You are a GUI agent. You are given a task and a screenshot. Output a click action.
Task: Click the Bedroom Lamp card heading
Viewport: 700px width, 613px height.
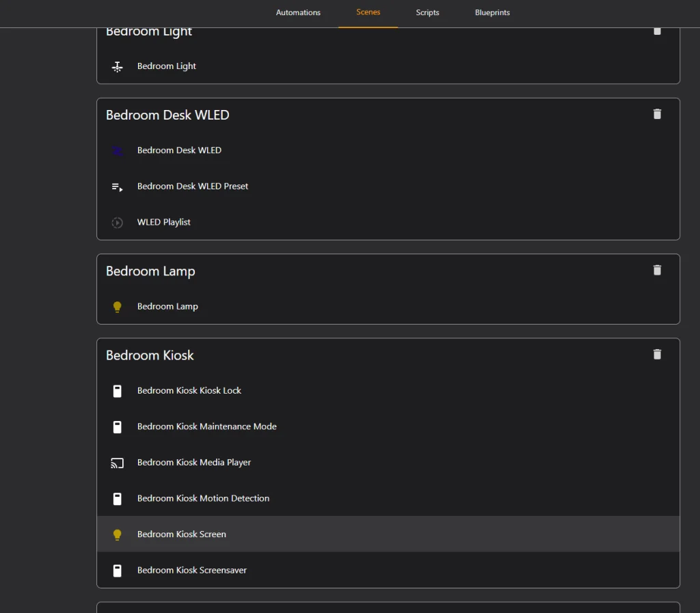[x=150, y=271]
